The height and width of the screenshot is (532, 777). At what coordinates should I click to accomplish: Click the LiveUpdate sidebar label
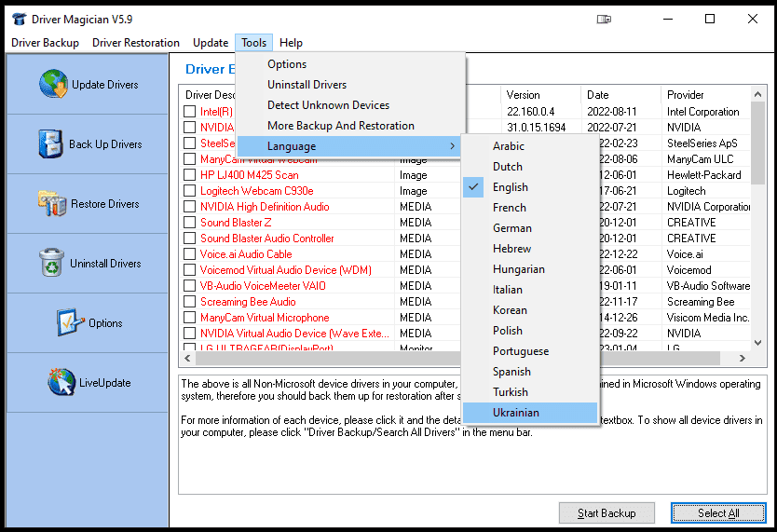(105, 383)
